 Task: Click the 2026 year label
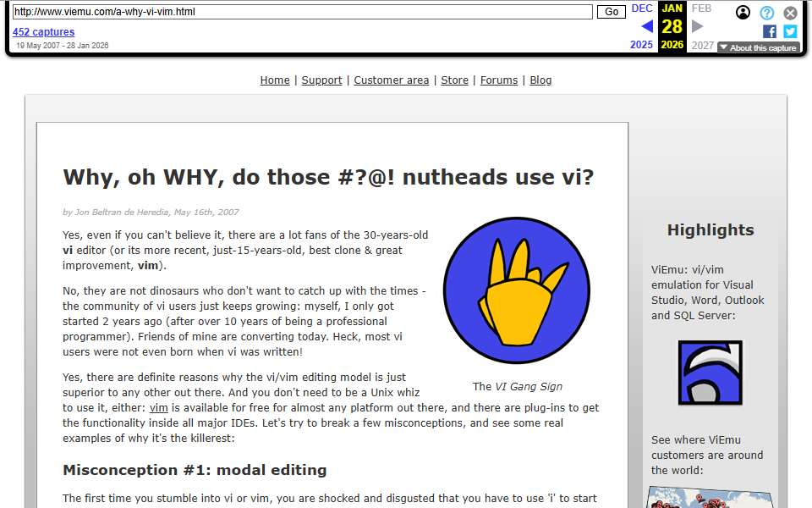tap(672, 45)
